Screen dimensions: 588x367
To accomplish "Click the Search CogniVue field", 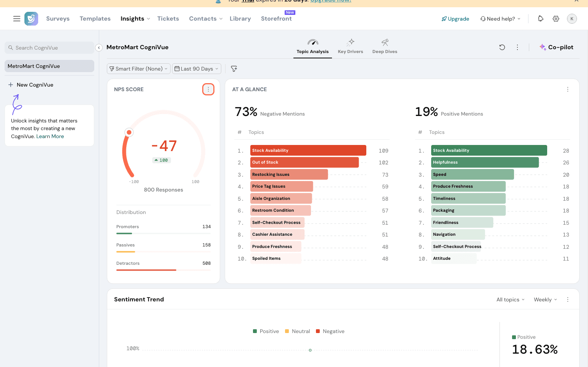I will pyautogui.click(x=50, y=48).
